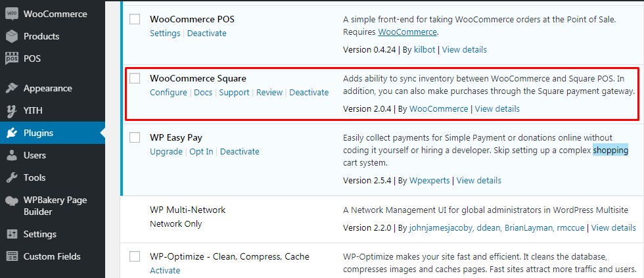Open Support for WooCommerce Square
Screen dimensions: 644x278
coord(234,93)
